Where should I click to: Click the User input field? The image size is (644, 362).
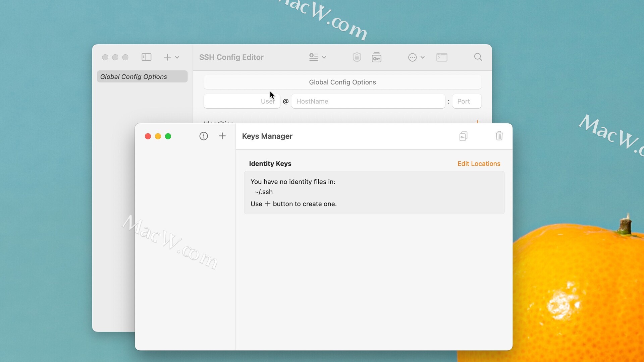click(241, 101)
